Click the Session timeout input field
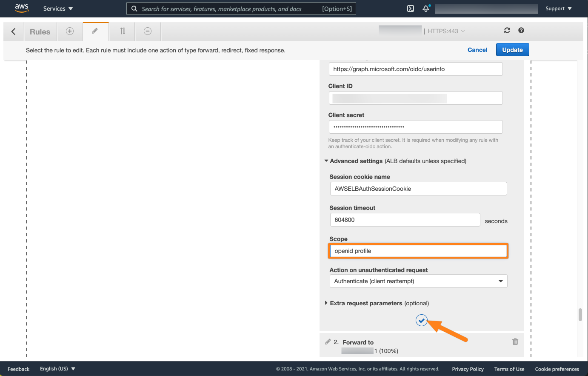Viewport: 588px width, 376px height. (x=405, y=220)
